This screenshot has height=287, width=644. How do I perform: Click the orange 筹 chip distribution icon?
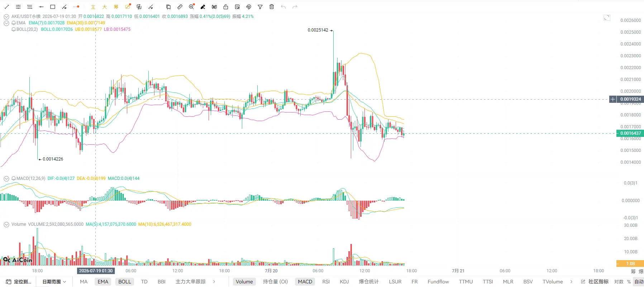116,7
